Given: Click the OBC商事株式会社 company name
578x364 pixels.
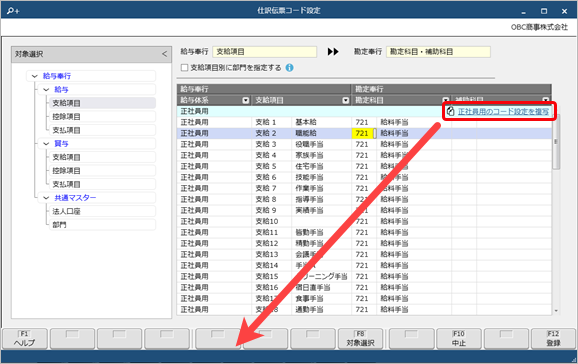Looking at the screenshot, I should click(539, 27).
